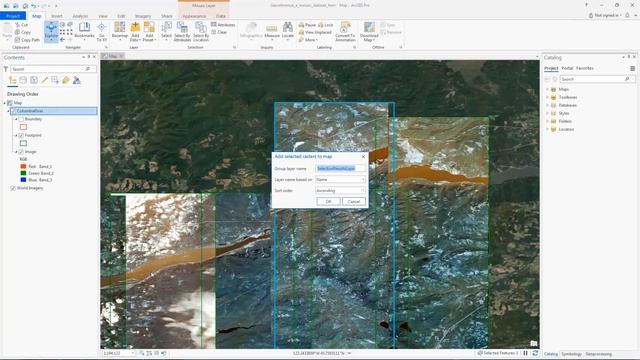Toggle the Boundary layer checkbox
The width and height of the screenshot is (640, 360).
click(21, 119)
